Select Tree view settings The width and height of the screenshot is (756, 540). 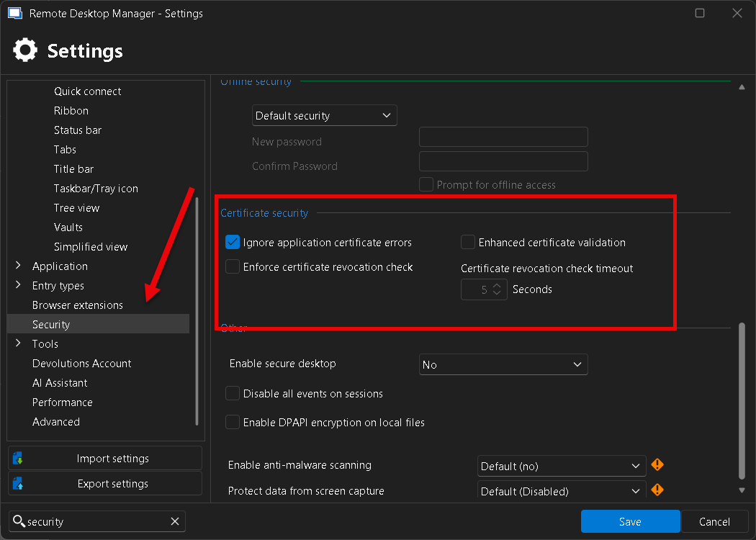tap(76, 208)
